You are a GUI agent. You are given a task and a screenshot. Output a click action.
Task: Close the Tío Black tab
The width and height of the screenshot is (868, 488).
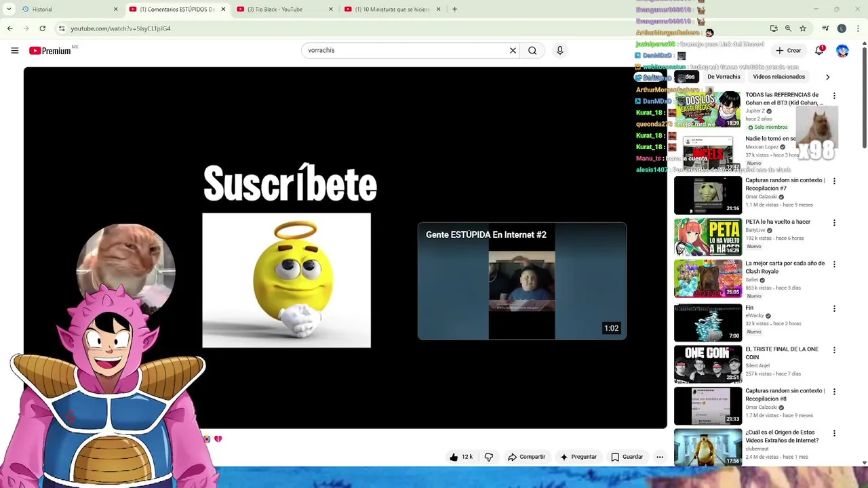click(x=331, y=9)
